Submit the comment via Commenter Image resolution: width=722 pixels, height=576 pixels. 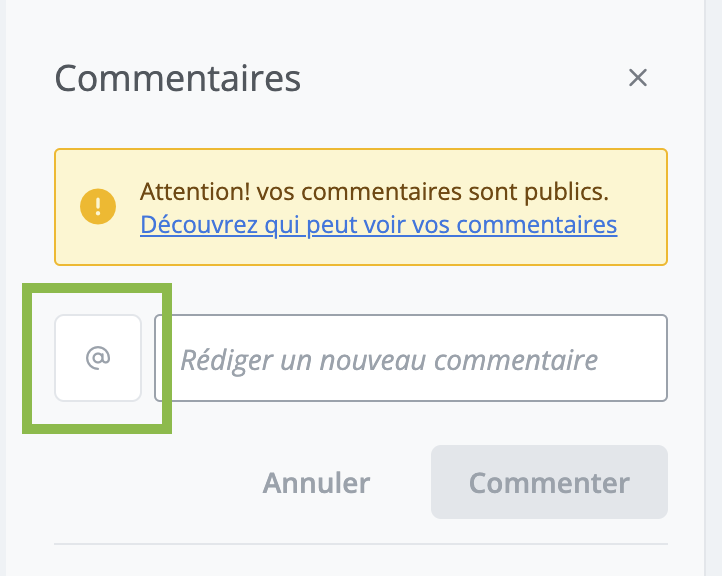pyautogui.click(x=549, y=482)
